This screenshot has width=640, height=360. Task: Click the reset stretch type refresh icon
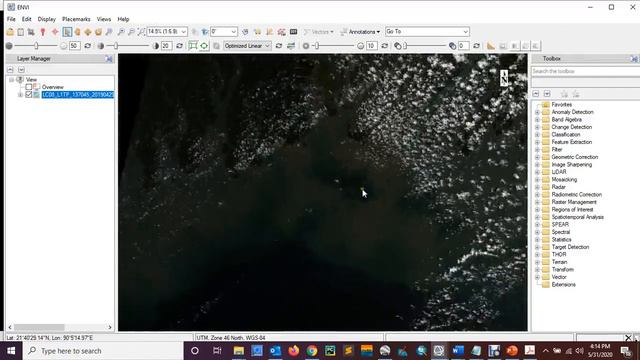click(x=279, y=46)
